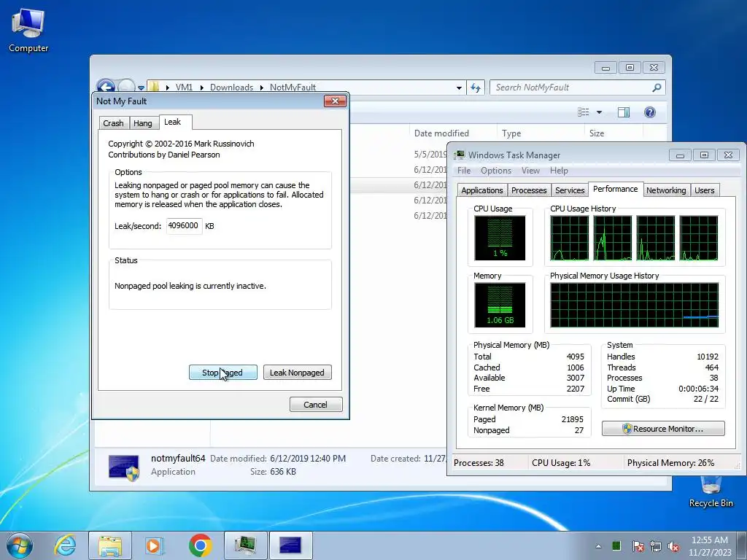This screenshot has width=747, height=560.
Task: Open the Recycle Bin desktop icon
Action: (x=711, y=493)
